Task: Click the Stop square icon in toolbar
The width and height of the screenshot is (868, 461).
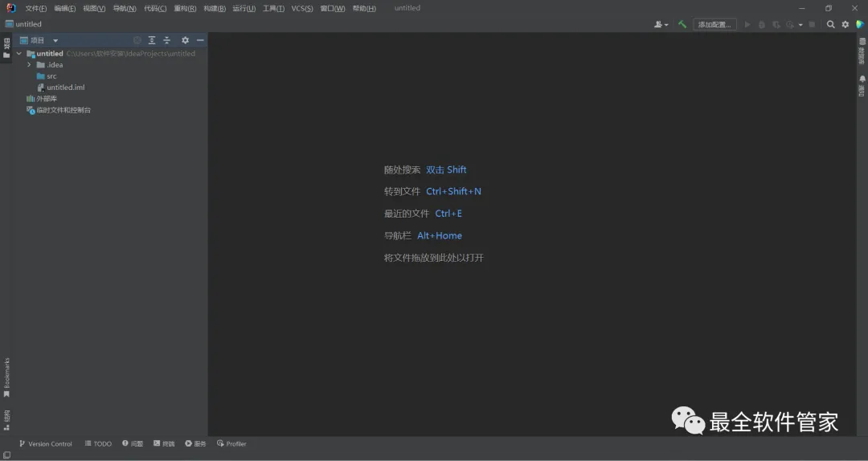Action: click(x=812, y=24)
